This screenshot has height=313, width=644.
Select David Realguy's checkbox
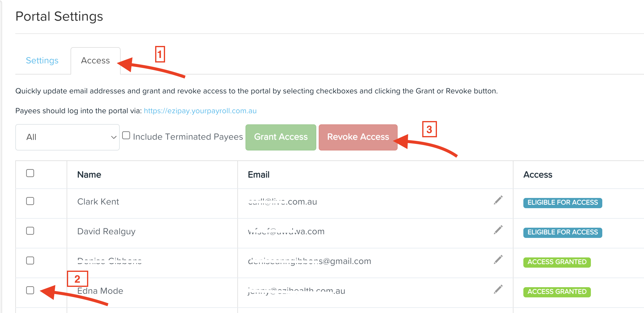pyautogui.click(x=30, y=231)
